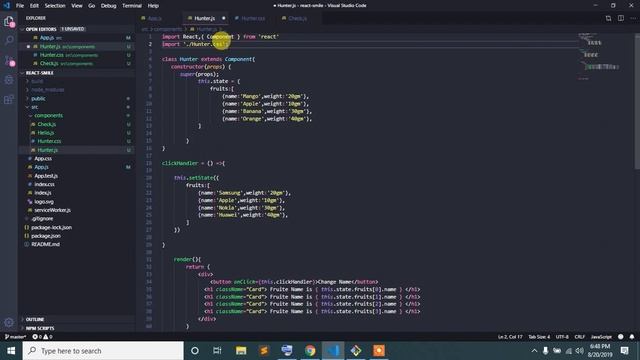Open README.md in file tree

pyautogui.click(x=45, y=244)
